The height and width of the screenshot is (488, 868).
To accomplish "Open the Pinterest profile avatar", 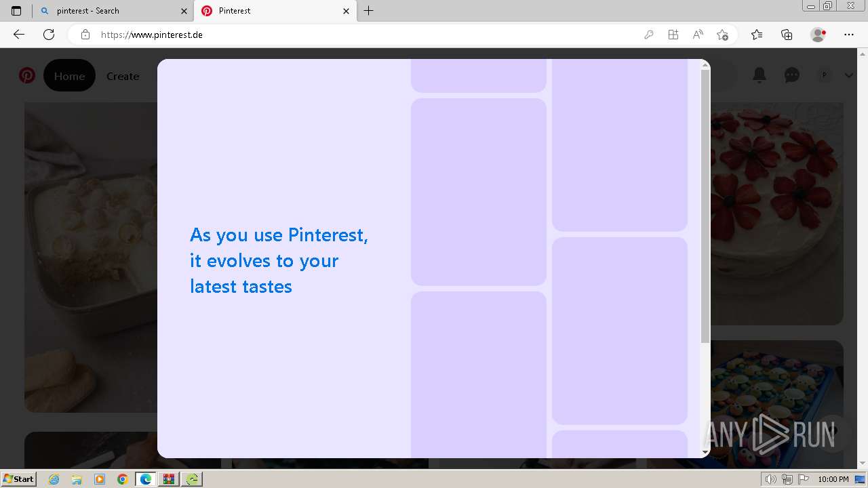I will pos(825,75).
